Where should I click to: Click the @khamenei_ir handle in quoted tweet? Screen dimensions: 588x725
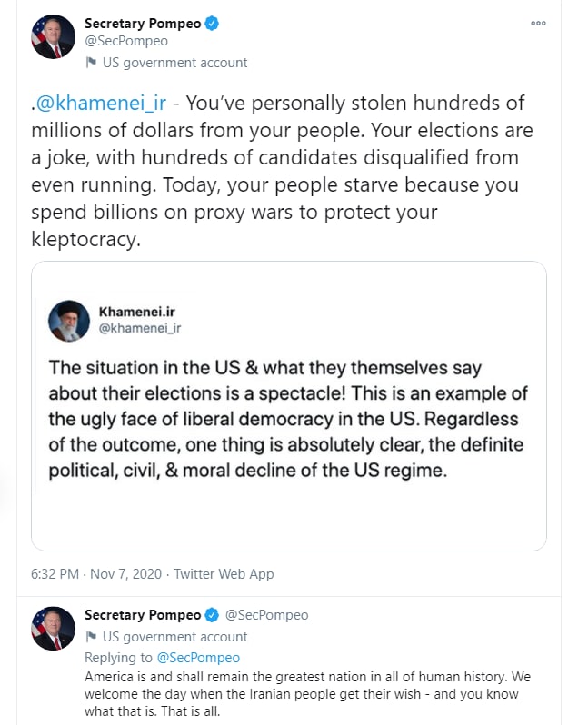tap(139, 328)
